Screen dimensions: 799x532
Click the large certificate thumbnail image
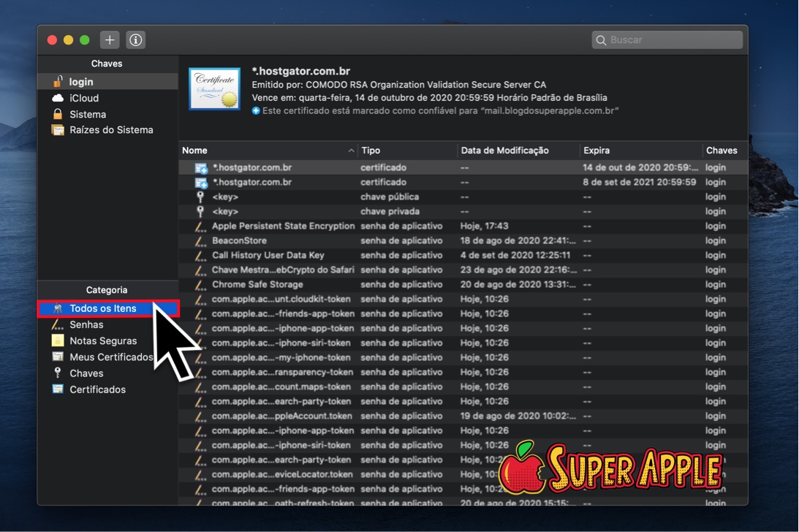coord(214,89)
